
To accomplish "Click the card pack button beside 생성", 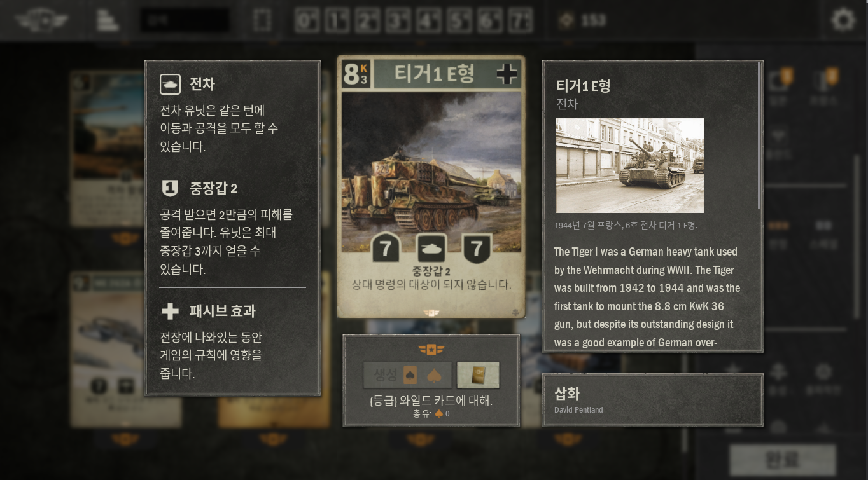I will click(x=478, y=375).
